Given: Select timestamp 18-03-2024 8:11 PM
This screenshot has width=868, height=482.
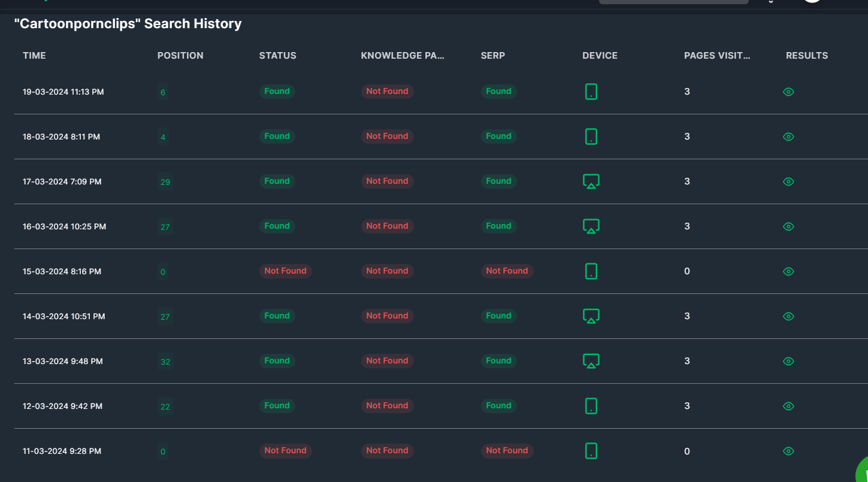Looking at the screenshot, I should 62,137.
